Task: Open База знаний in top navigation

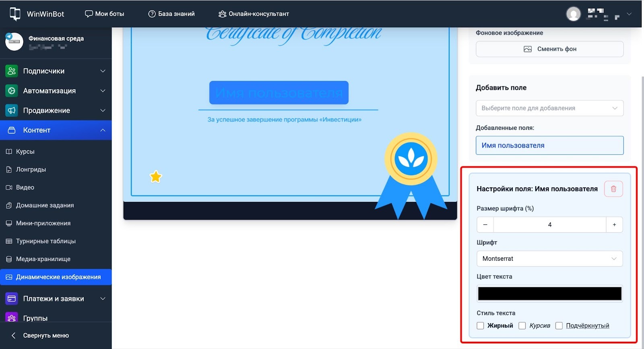Action: 171,14
